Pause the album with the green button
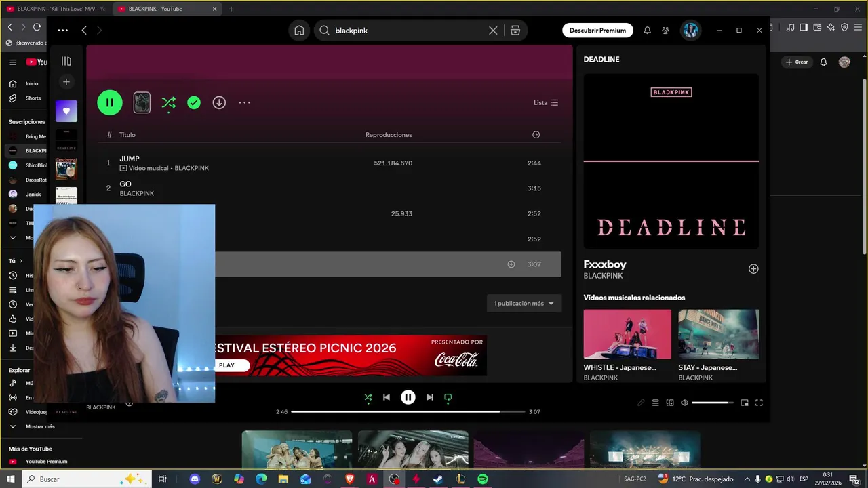 (110, 102)
